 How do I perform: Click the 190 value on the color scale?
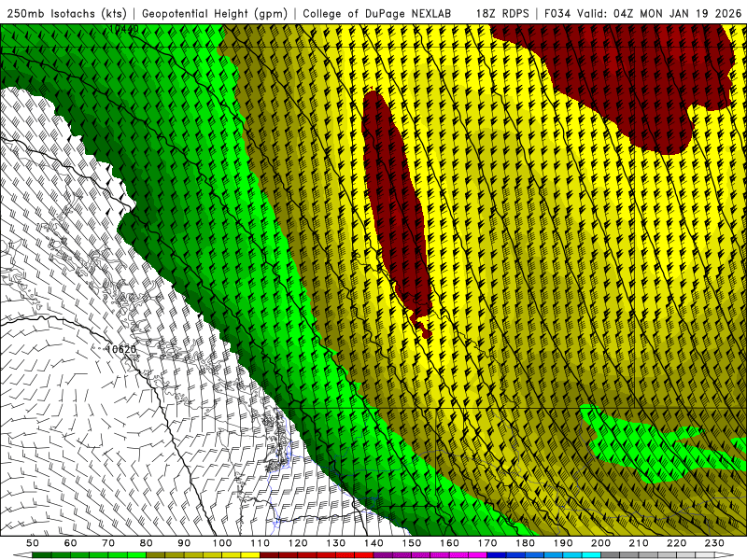(x=563, y=543)
